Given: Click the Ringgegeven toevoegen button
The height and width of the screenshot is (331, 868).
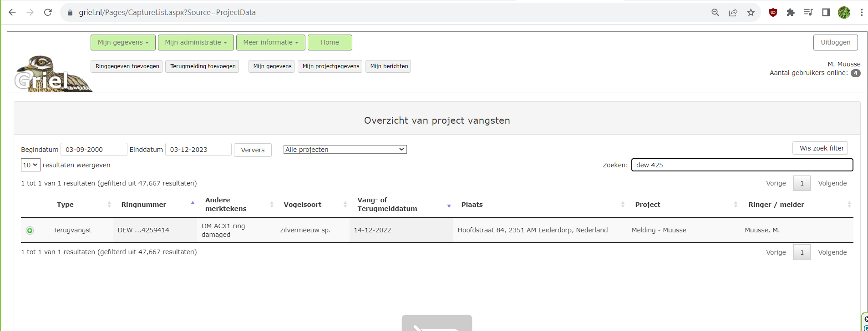Looking at the screenshot, I should pos(127,66).
